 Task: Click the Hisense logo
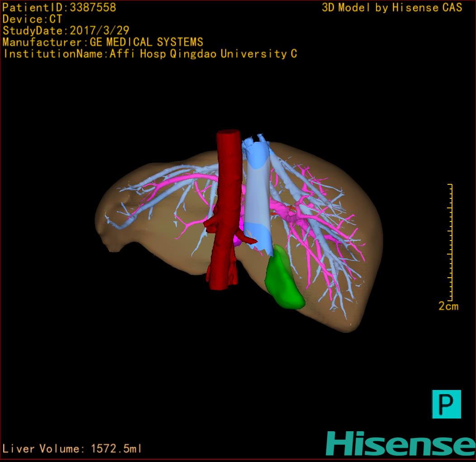pyautogui.click(x=400, y=443)
